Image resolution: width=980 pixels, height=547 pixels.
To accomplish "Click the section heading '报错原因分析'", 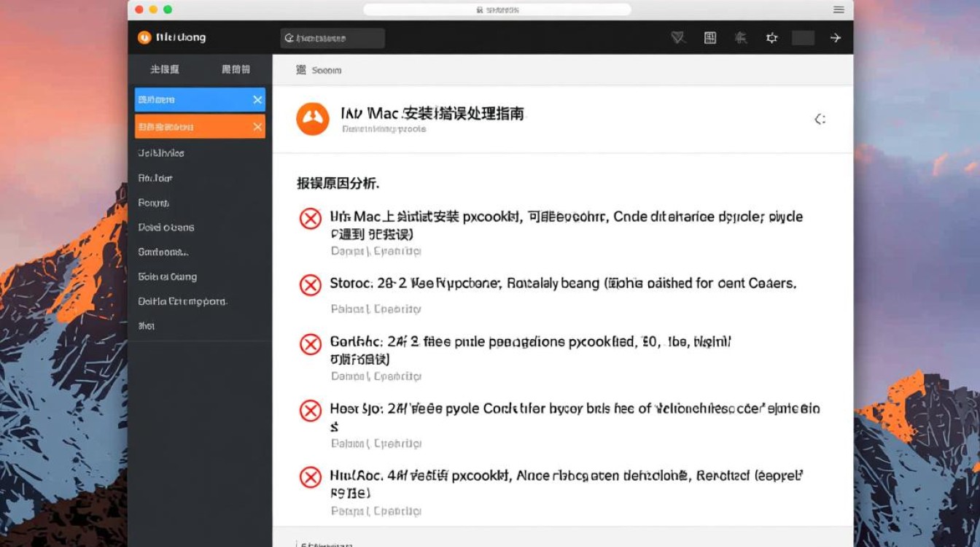I will click(x=338, y=183).
